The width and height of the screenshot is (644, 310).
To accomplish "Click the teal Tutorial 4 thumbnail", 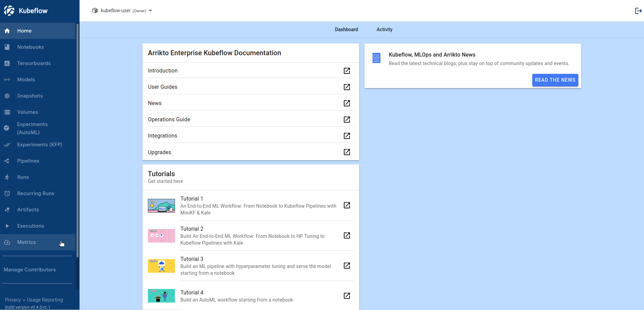I will tap(161, 296).
